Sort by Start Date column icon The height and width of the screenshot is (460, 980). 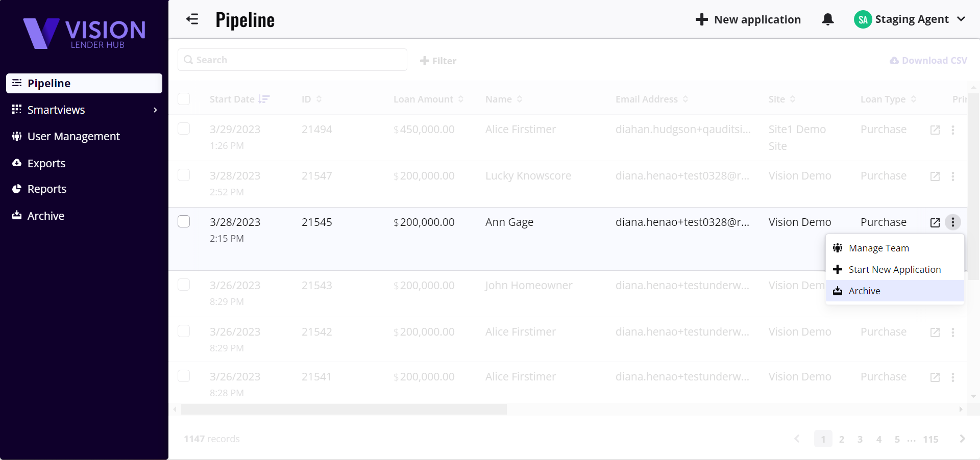264,99
